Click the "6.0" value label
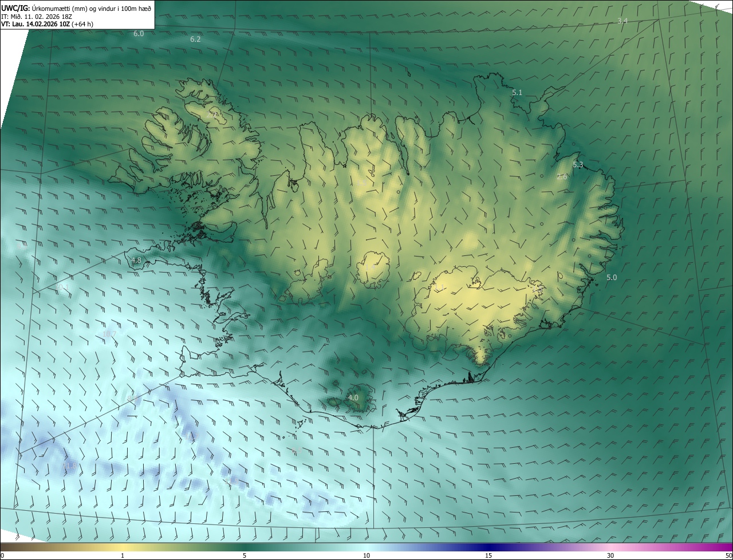Image resolution: width=733 pixels, height=560 pixels. (139, 34)
